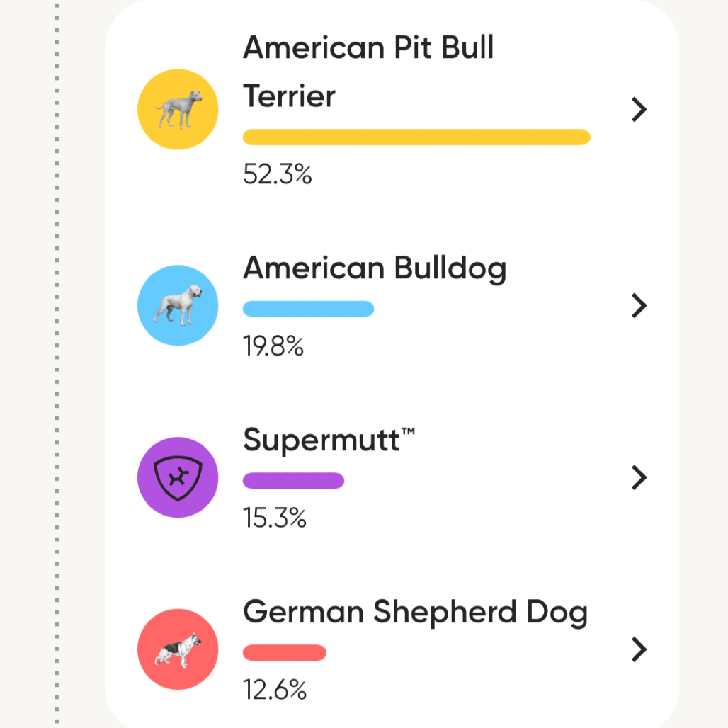This screenshot has height=728, width=728.
Task: Tap the 52.3% percentage text
Action: [277, 174]
